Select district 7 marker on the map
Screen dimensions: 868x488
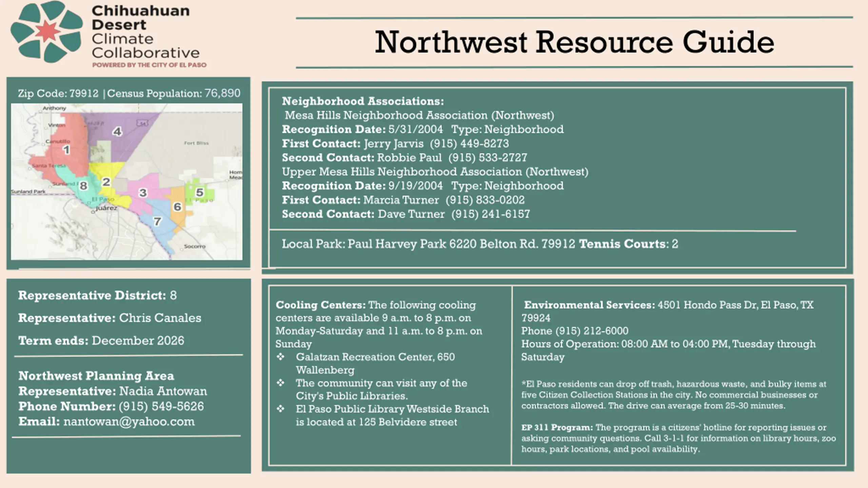157,222
